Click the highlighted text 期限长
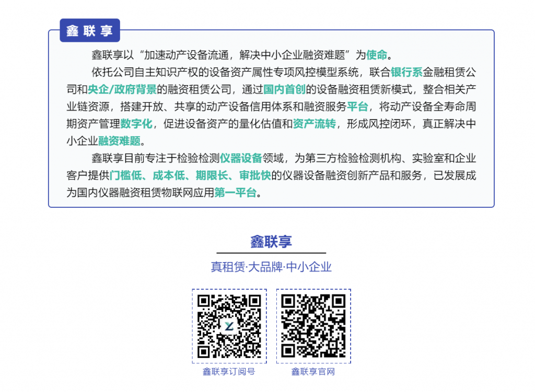535x392 pixels. click(x=212, y=175)
